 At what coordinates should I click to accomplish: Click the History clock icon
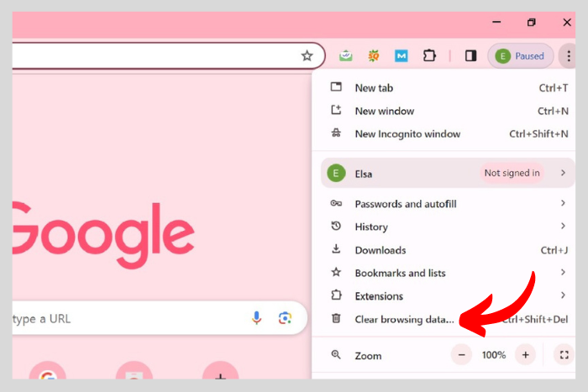(x=336, y=226)
